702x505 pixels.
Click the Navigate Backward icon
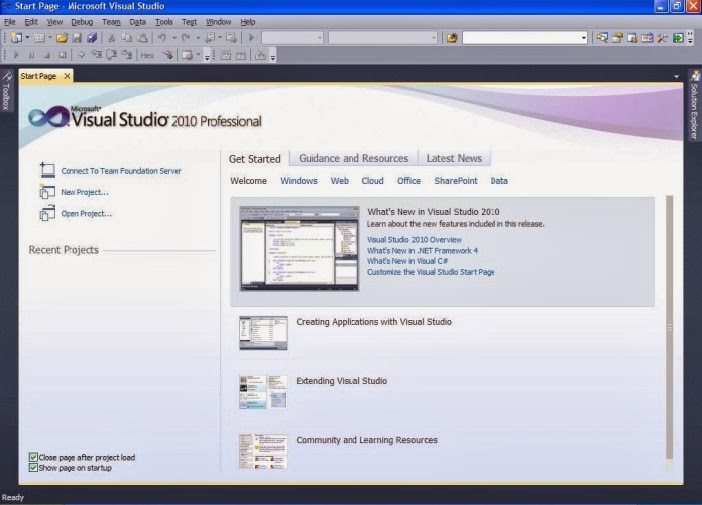coord(210,38)
